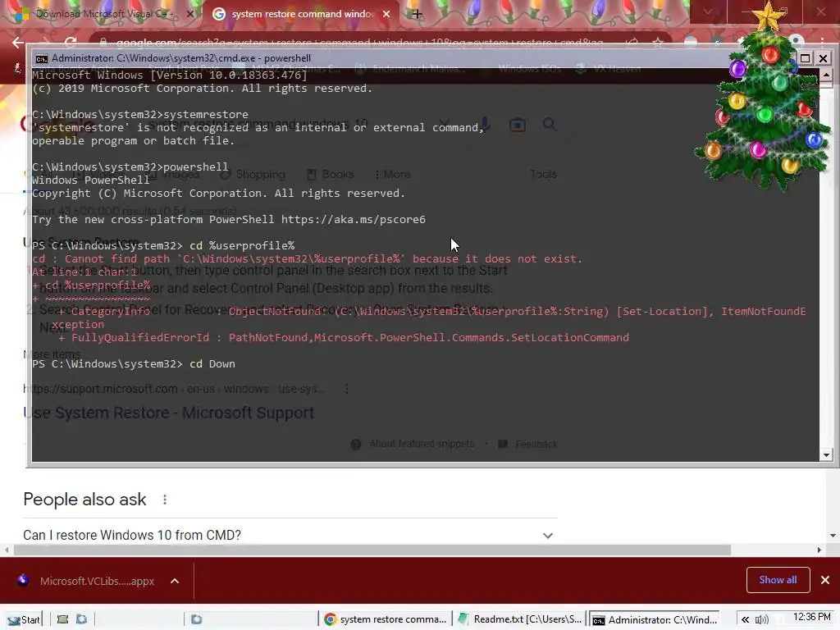Viewport: 840px width, 630px height.
Task: Expand 'Can I restore Windows 10 from CMD?'
Action: click(288, 535)
